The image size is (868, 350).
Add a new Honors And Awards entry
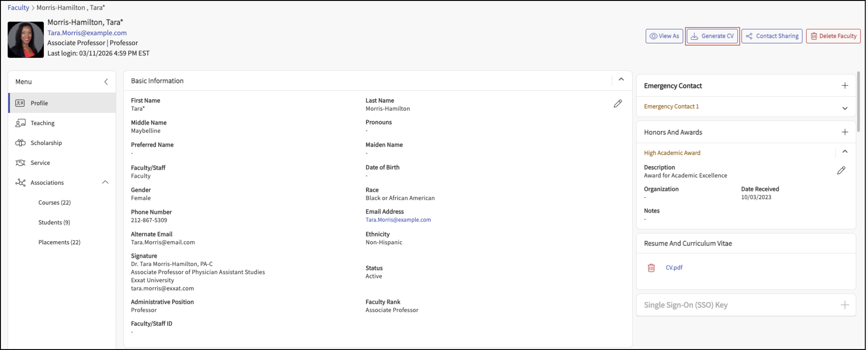coord(845,132)
